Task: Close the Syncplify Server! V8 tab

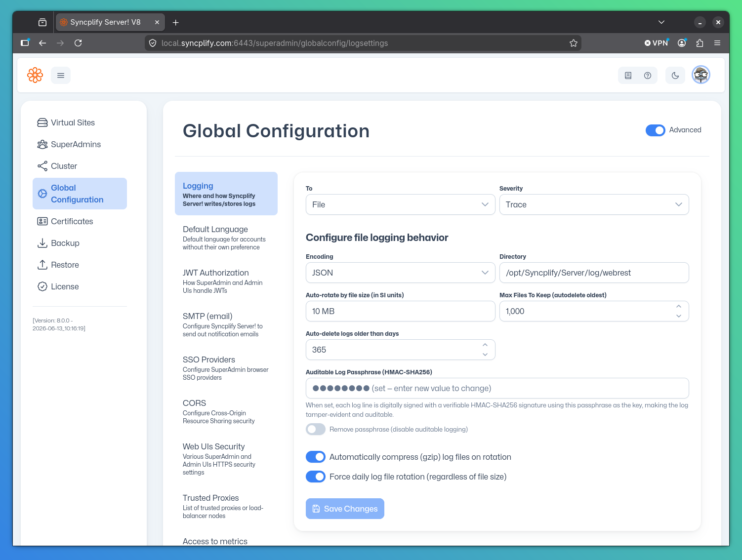Action: 157,22
